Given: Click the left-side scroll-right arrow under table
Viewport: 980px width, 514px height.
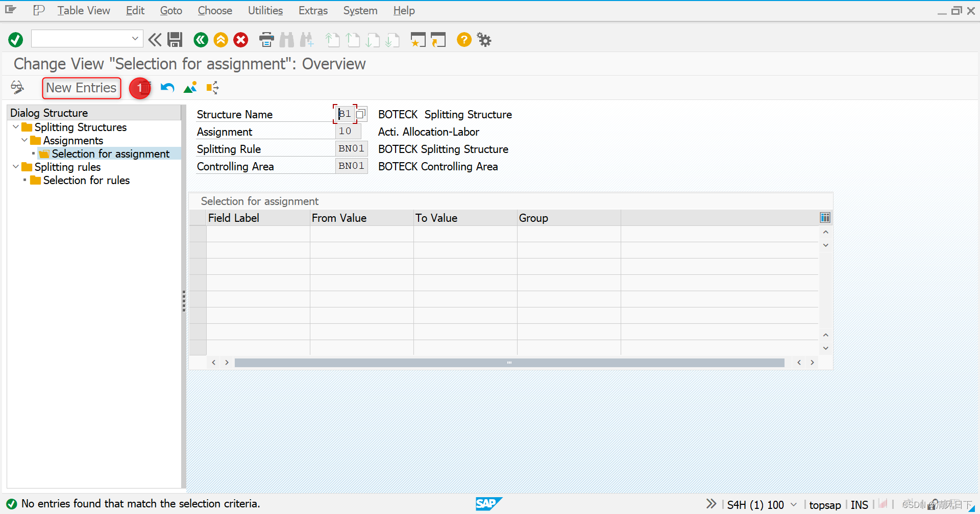Looking at the screenshot, I should (x=227, y=363).
